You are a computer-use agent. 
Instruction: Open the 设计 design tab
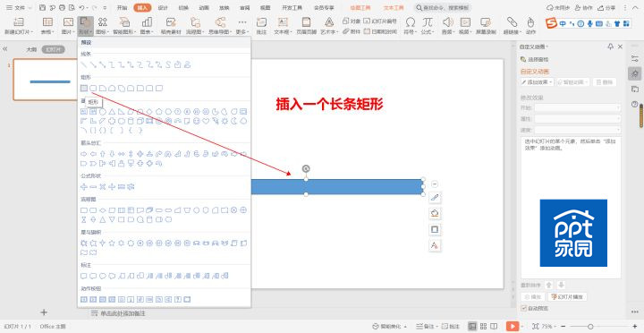[163, 7]
